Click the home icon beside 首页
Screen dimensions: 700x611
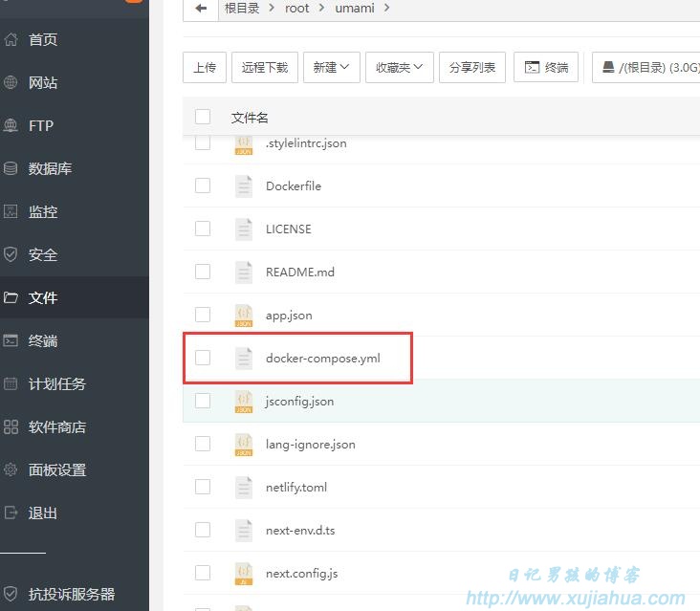point(11,39)
